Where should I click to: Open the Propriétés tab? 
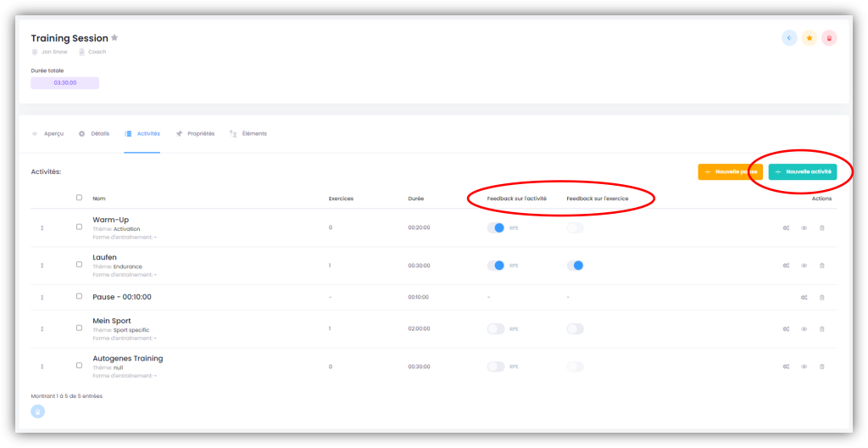pyautogui.click(x=195, y=134)
